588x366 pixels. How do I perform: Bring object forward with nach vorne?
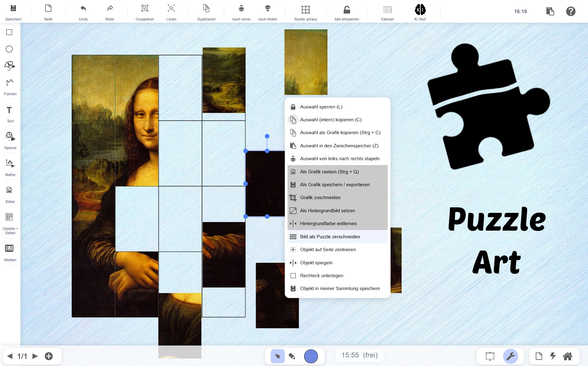[241, 9]
